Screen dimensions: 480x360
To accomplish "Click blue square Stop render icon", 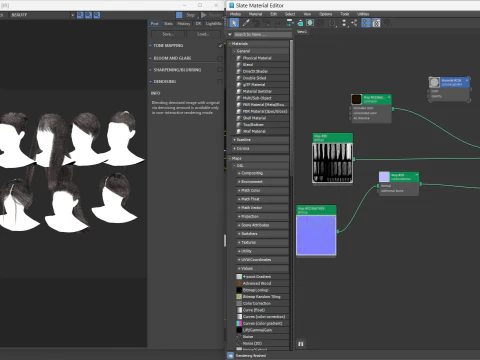I will pos(179,15).
